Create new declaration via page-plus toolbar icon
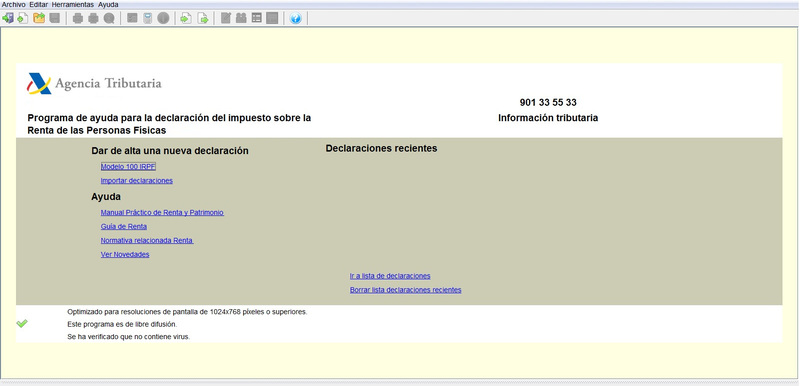The image size is (800, 386). click(22, 18)
